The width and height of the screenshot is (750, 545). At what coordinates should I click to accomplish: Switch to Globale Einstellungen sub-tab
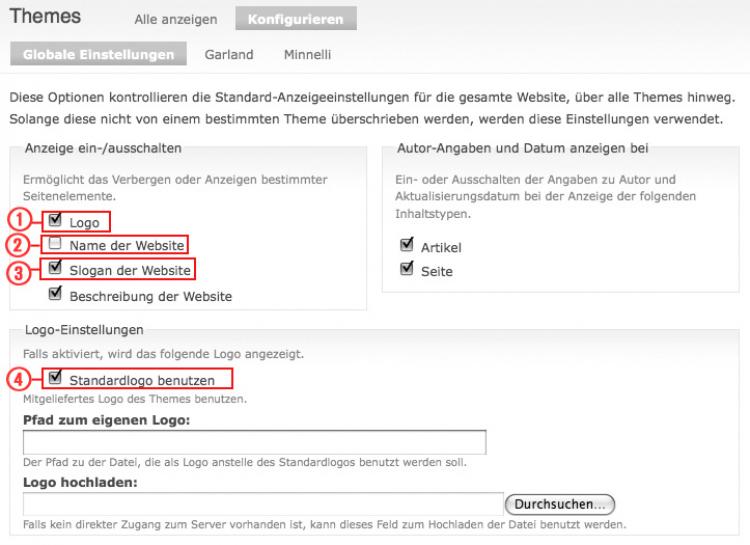point(98,54)
